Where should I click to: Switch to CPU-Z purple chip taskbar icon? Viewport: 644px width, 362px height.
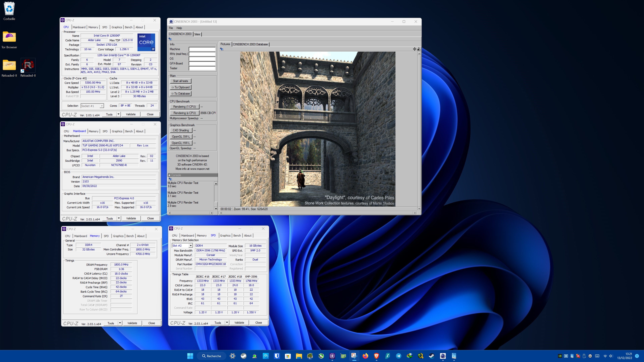click(332, 356)
